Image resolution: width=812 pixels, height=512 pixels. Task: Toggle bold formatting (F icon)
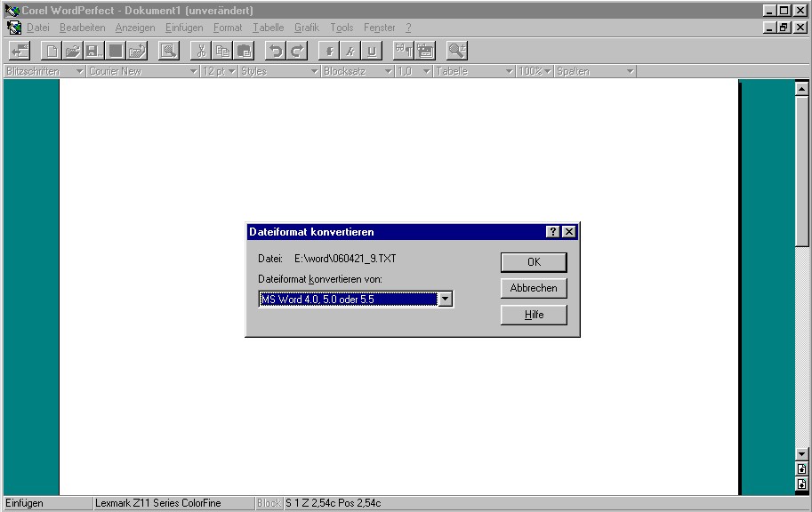tap(329, 51)
